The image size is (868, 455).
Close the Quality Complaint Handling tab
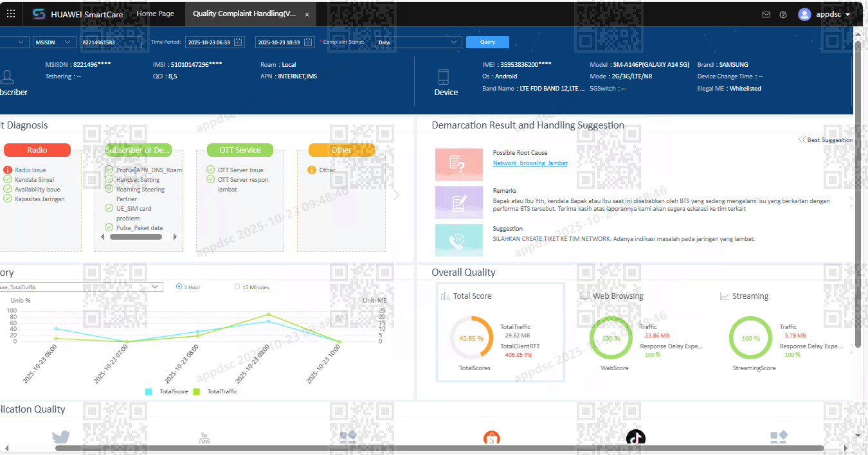pos(307,14)
